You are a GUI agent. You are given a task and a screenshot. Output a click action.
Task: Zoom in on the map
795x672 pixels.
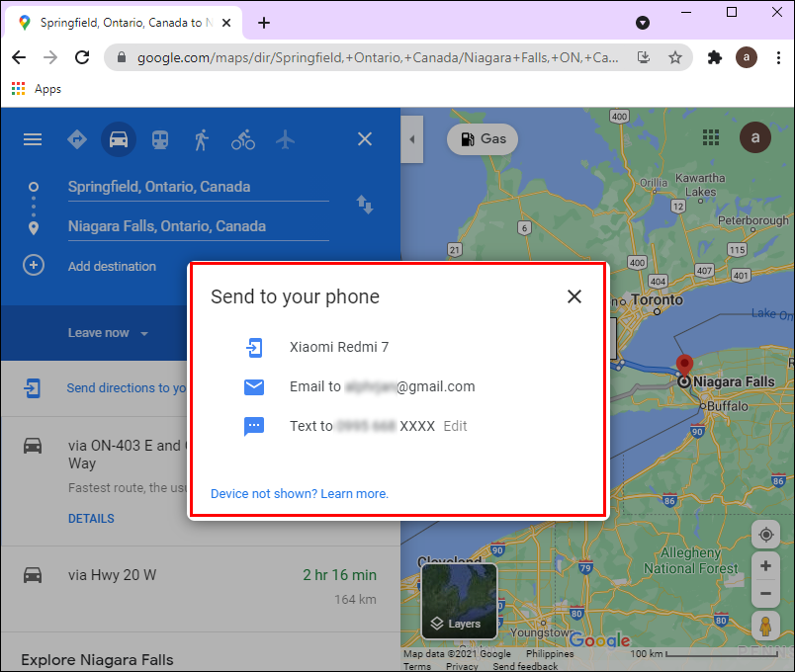[x=765, y=566]
